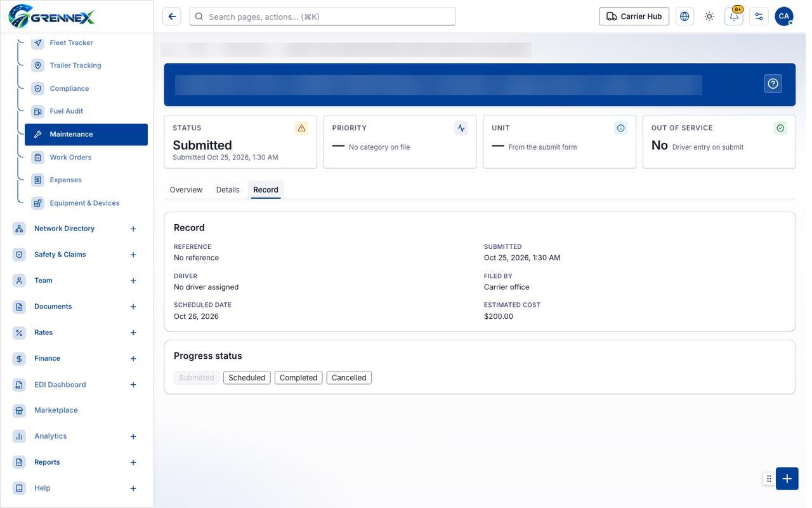
Task: Select the Record tab
Action: tap(266, 190)
